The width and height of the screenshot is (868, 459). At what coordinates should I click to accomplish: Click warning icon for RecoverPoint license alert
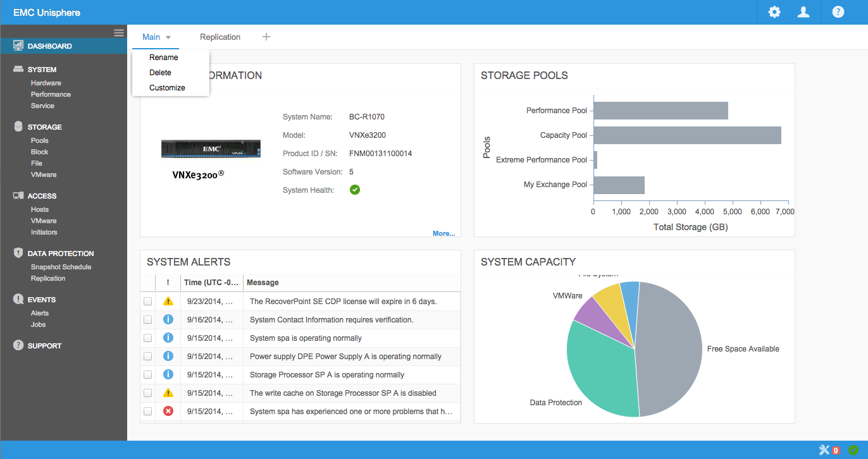(x=168, y=302)
